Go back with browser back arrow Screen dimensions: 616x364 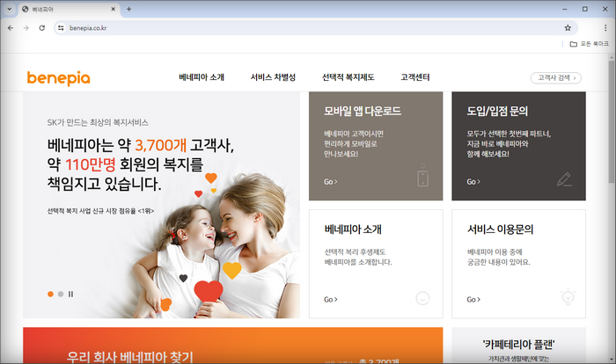pyautogui.click(x=11, y=28)
